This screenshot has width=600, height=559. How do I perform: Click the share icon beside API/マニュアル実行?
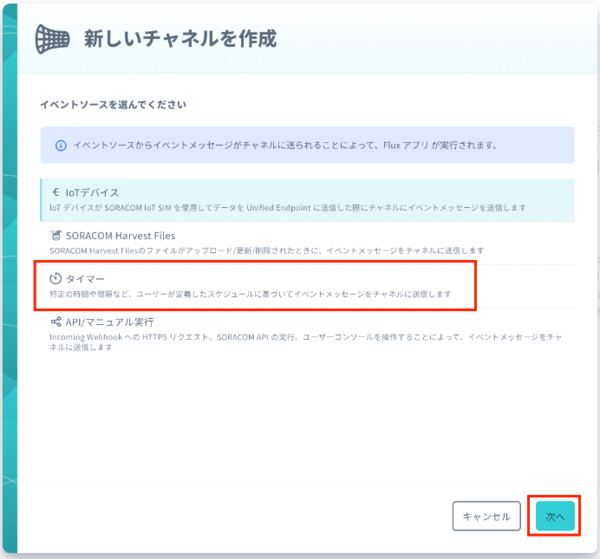[56, 322]
